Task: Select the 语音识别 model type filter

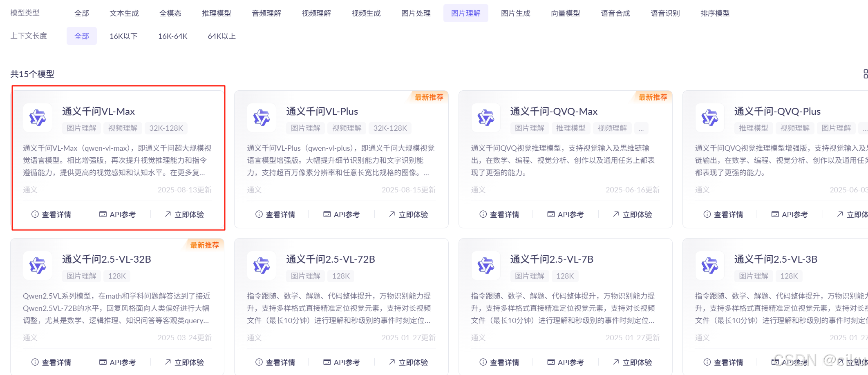Action: click(x=665, y=13)
